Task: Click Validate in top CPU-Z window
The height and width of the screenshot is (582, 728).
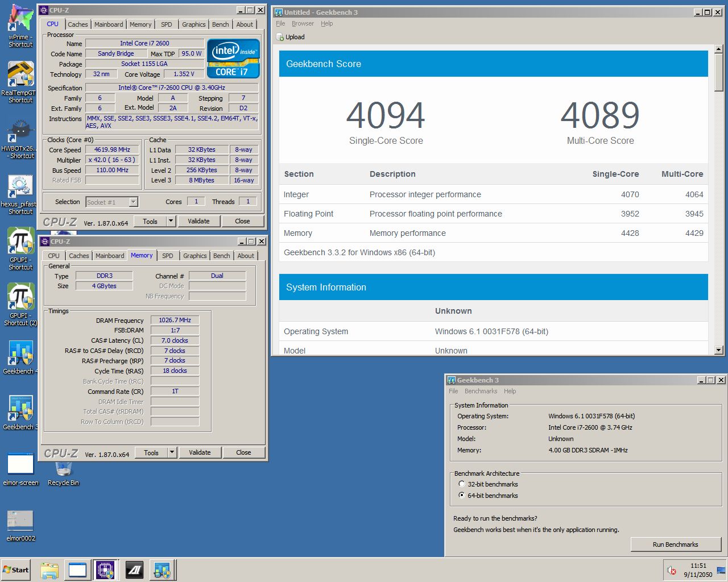Action: point(198,221)
